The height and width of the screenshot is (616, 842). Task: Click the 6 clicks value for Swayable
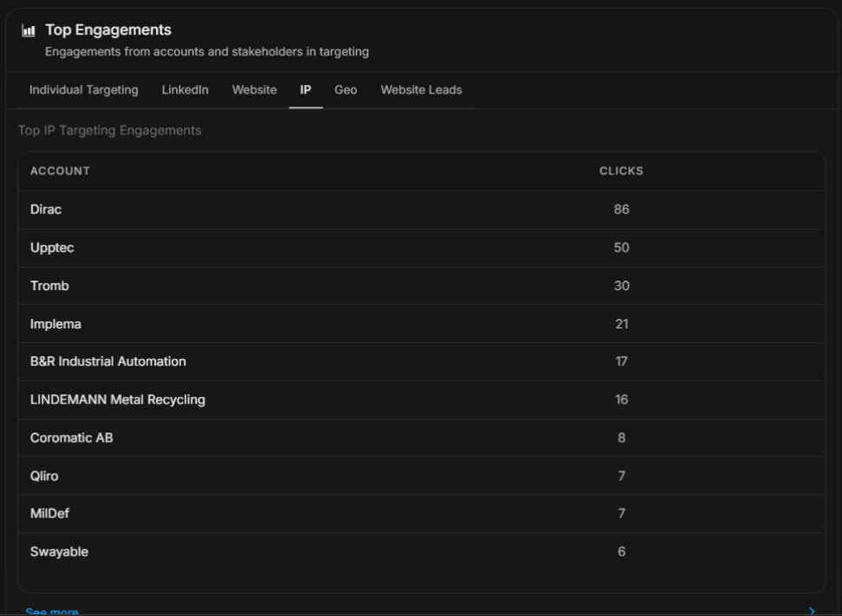(x=621, y=552)
